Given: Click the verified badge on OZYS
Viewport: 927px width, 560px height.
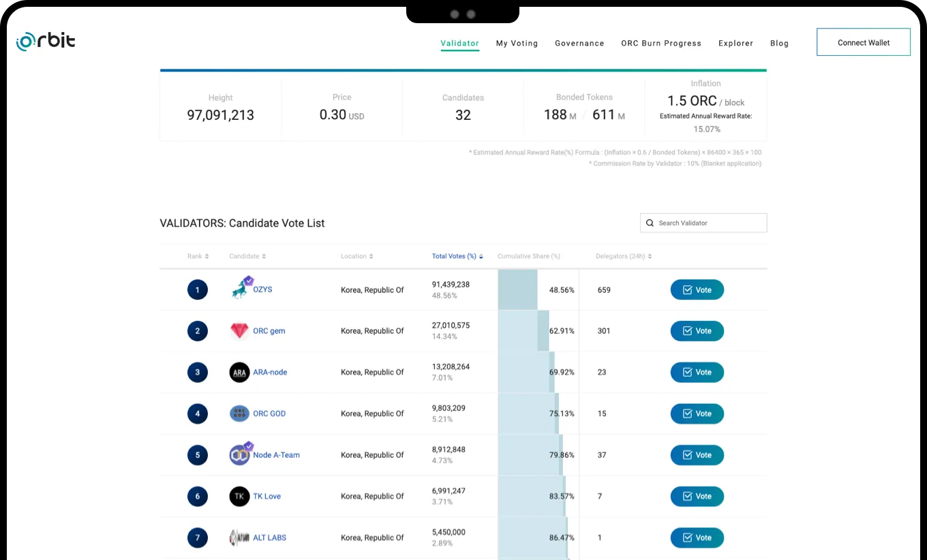Looking at the screenshot, I should pos(249,279).
